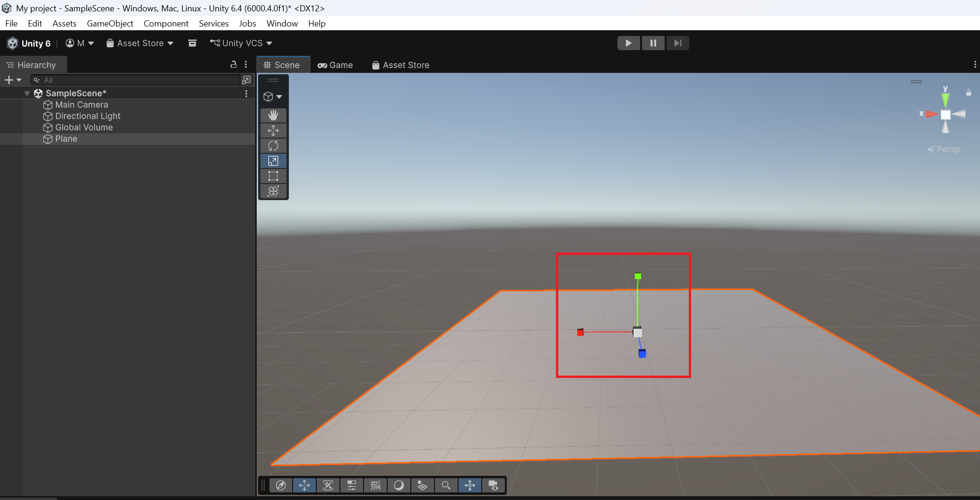Open the Scene search magnifier icon
The width and height of the screenshot is (980, 500).
[446, 485]
